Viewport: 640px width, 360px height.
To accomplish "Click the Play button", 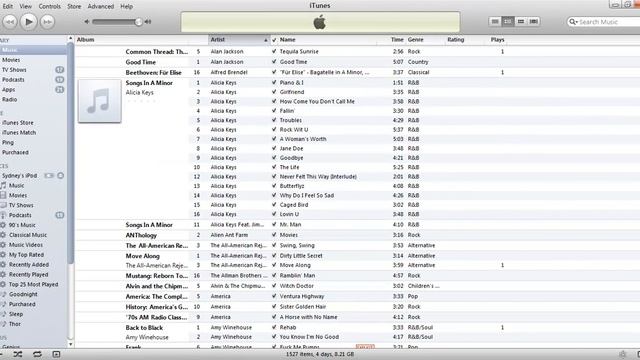I will point(28,22).
